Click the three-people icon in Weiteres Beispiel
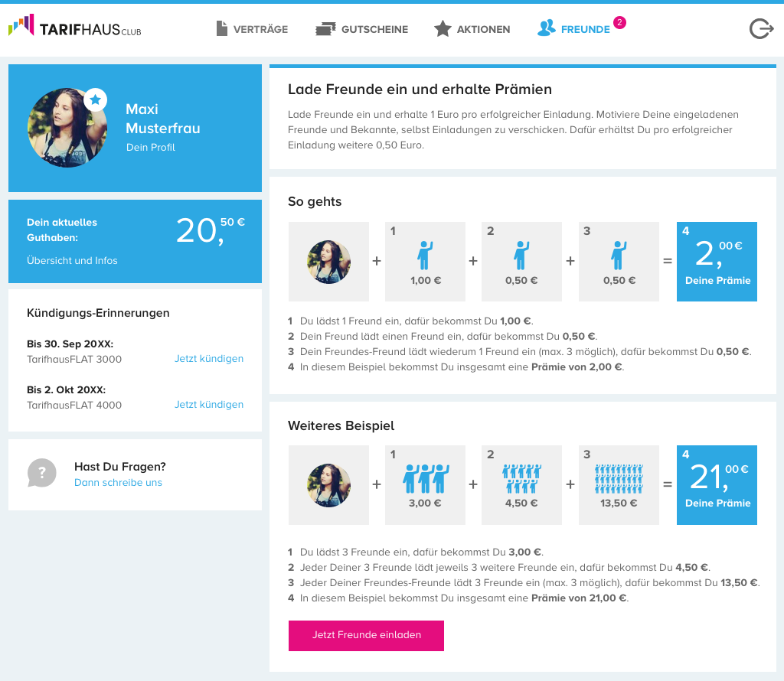The width and height of the screenshot is (784, 681). pyautogui.click(x=425, y=478)
